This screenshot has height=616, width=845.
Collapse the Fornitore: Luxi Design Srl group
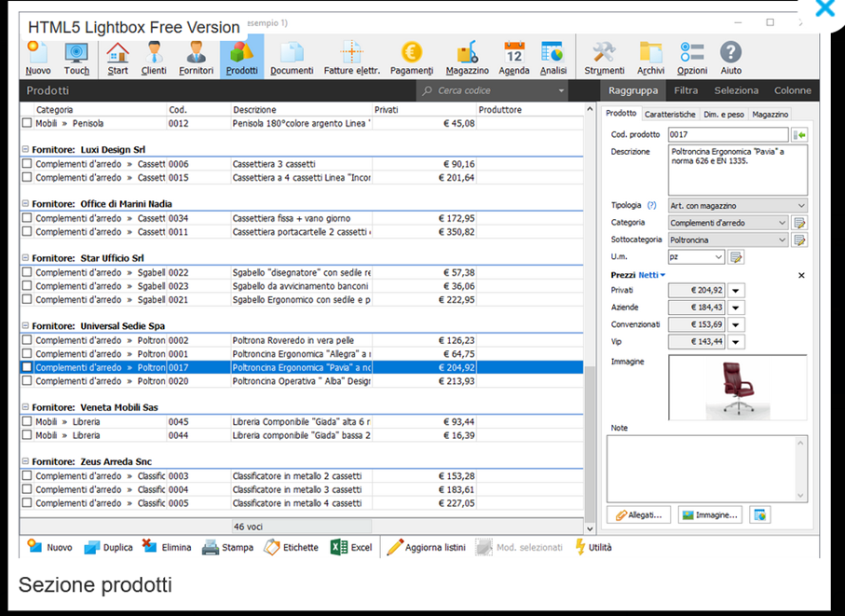tap(24, 149)
